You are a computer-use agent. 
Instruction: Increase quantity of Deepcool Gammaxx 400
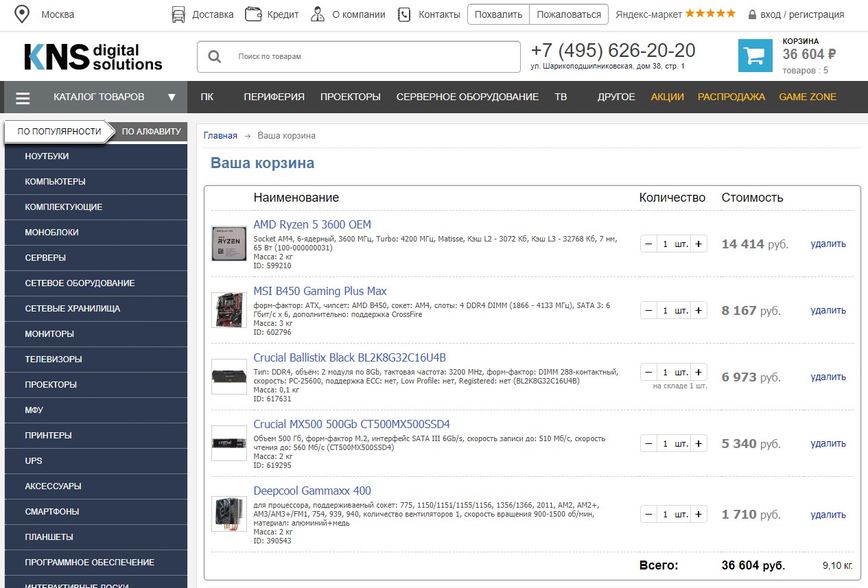(699, 514)
